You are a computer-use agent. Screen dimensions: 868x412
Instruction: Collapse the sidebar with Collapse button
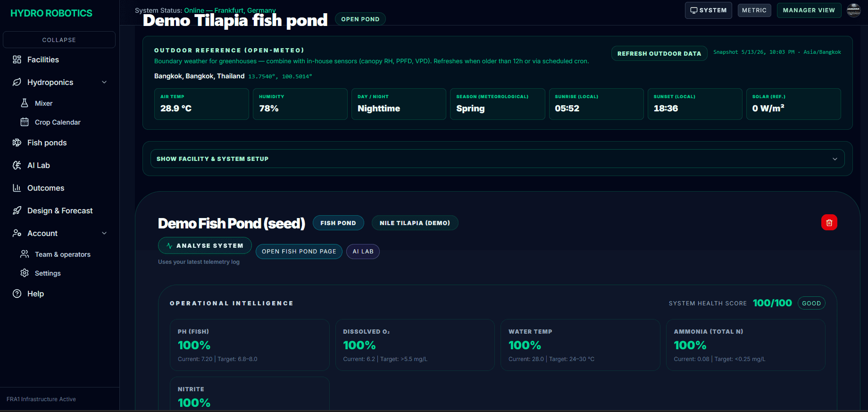click(x=59, y=40)
